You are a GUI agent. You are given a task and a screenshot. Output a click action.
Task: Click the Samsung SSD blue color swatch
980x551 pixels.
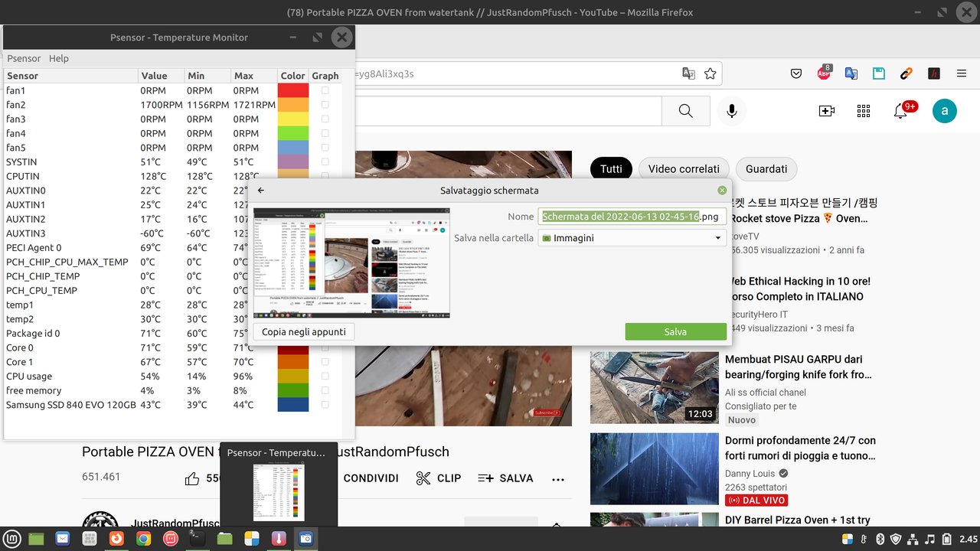(292, 404)
